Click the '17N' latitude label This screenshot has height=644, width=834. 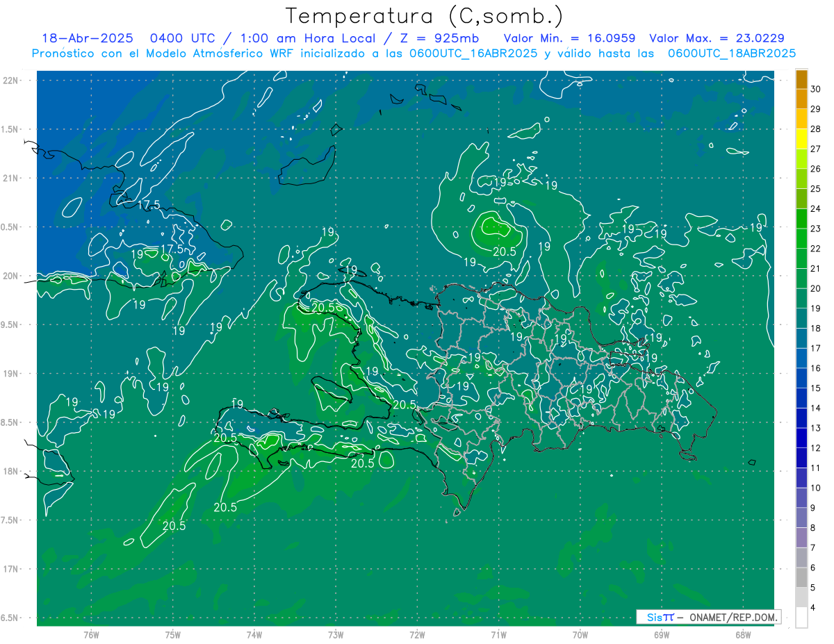click(x=10, y=569)
